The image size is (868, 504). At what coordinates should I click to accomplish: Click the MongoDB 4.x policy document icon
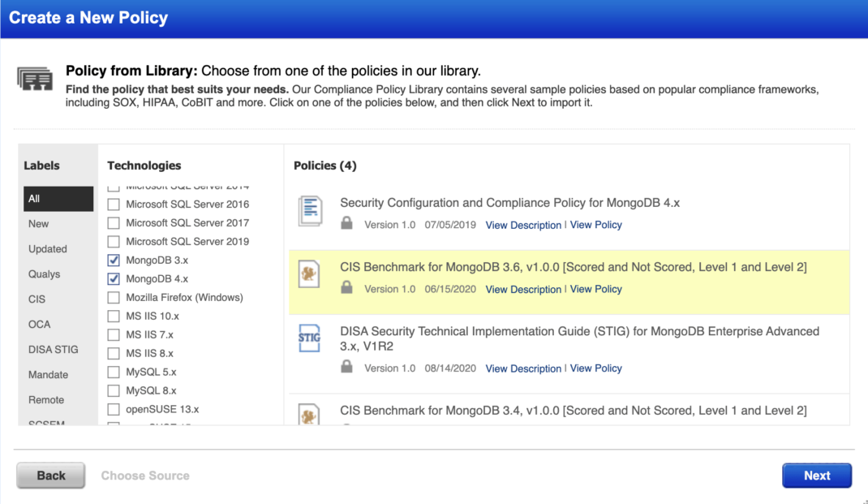[x=310, y=211]
